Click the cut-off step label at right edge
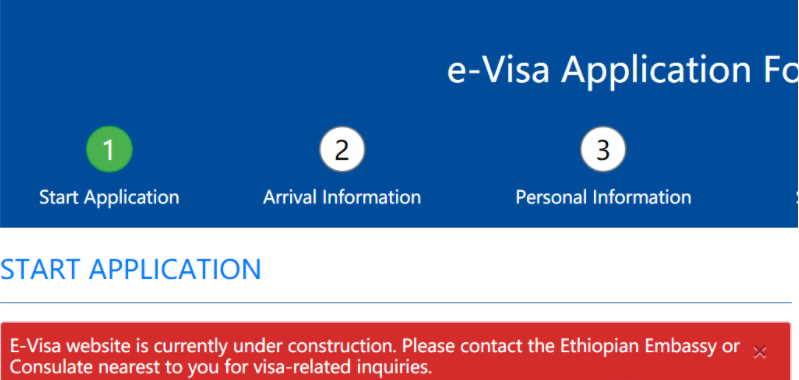Viewport: 799px width, 380px height. (797, 198)
